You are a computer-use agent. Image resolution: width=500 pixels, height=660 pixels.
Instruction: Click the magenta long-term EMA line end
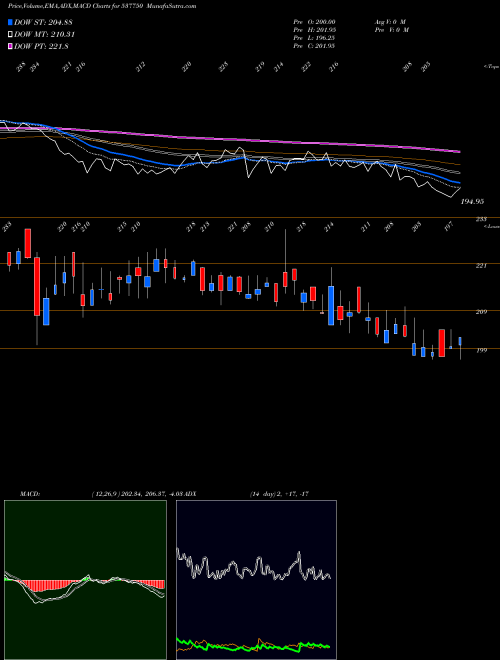click(x=458, y=151)
